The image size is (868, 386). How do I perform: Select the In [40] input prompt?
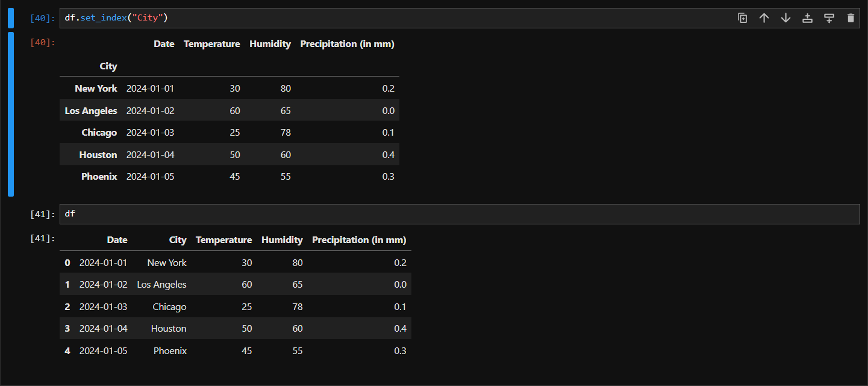pos(43,18)
